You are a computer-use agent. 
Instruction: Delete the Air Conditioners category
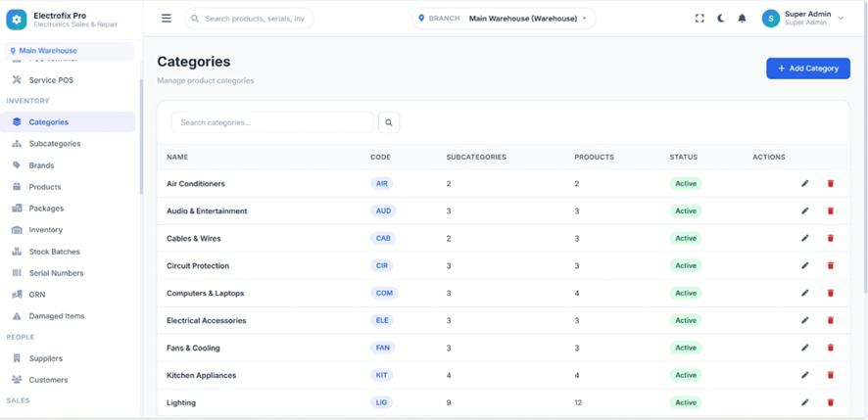[831, 183]
